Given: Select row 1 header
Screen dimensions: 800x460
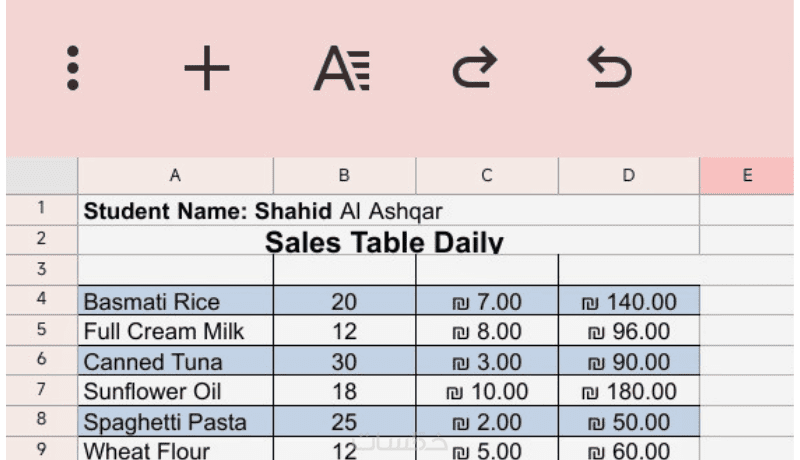Looking at the screenshot, I should 41,210.
